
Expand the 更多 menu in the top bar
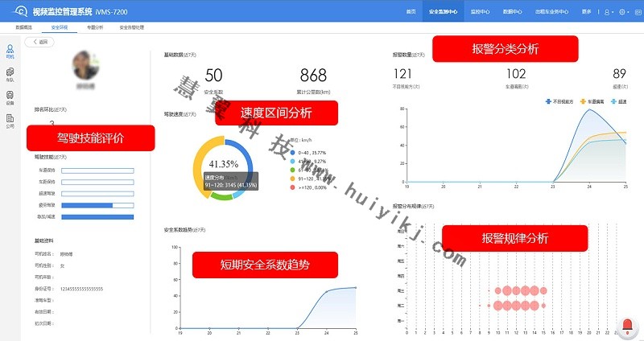pos(588,12)
